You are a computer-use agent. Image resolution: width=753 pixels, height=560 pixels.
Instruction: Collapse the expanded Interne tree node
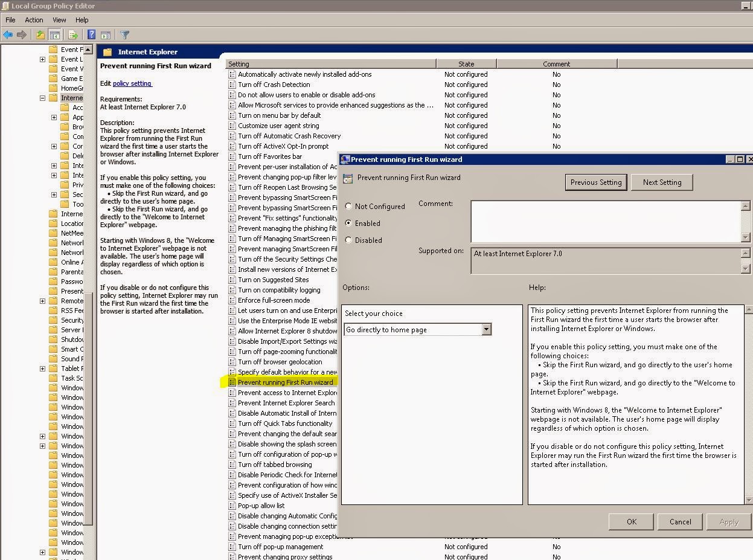pyautogui.click(x=42, y=98)
